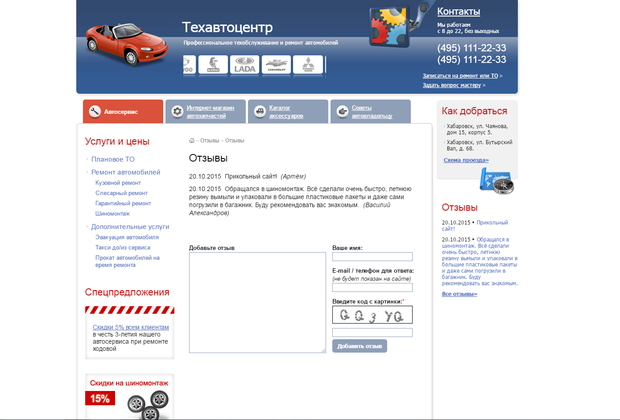
Task: Click the Все отзывы link
Action: coord(459,294)
